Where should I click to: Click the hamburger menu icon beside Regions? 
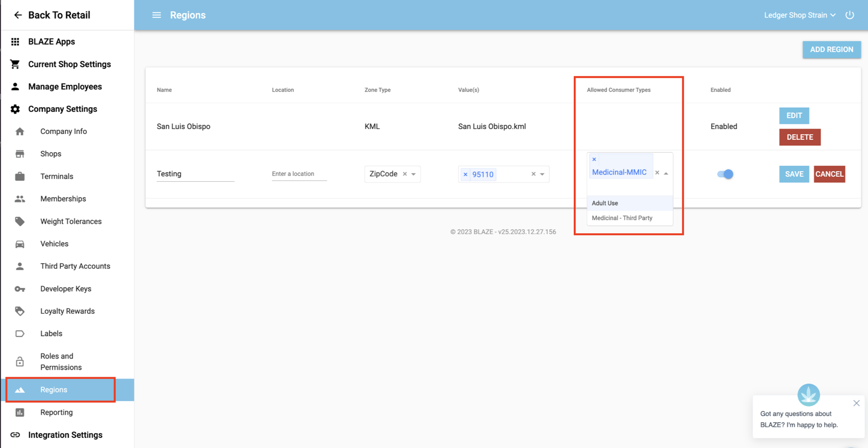156,15
